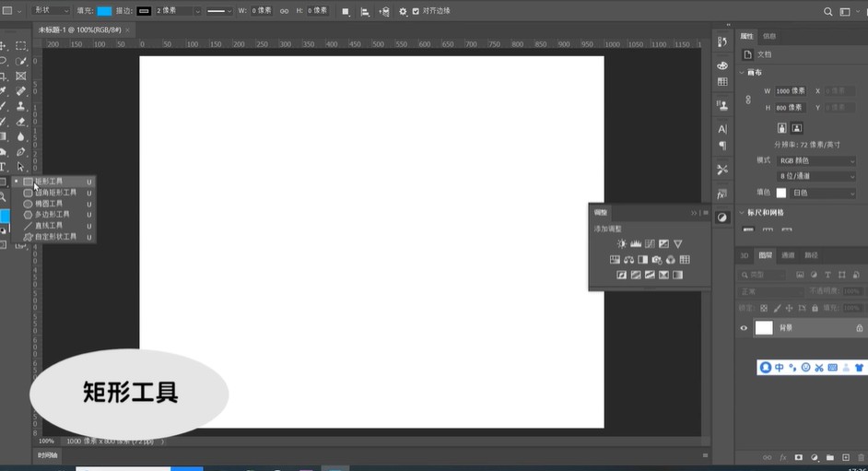Switch to the 信息 panel tab
The height and width of the screenshot is (471, 868).
pos(769,37)
